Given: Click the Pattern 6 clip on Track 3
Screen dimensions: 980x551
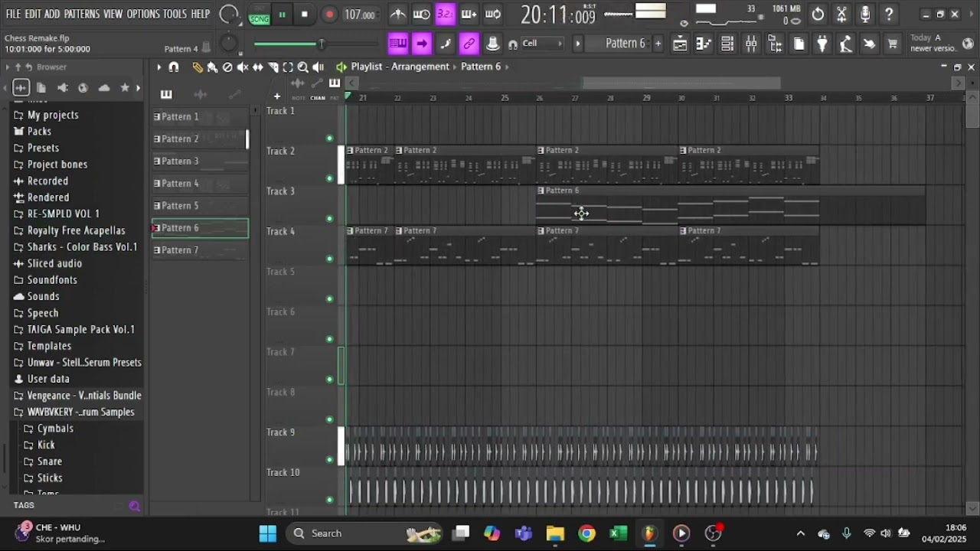Looking at the screenshot, I should click(731, 204).
